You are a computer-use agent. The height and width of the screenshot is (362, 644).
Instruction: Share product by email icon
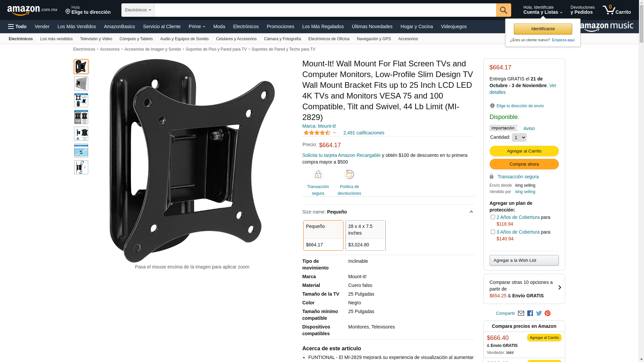coord(521,313)
